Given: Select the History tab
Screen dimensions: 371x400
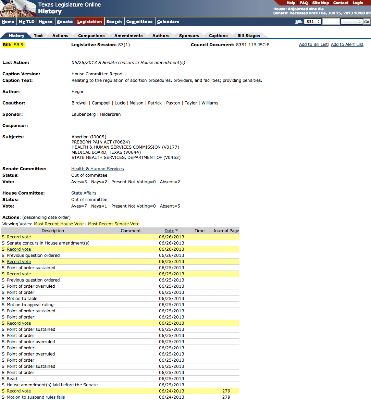Looking at the screenshot, I should coord(16,35).
